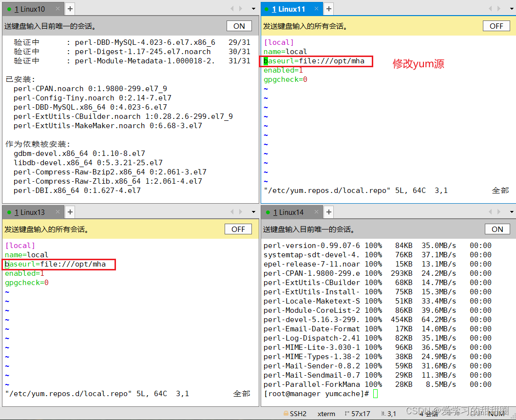Click perl-Parallel-ForkMana line in Linux14
The height and width of the screenshot is (420, 516).
[x=378, y=384]
